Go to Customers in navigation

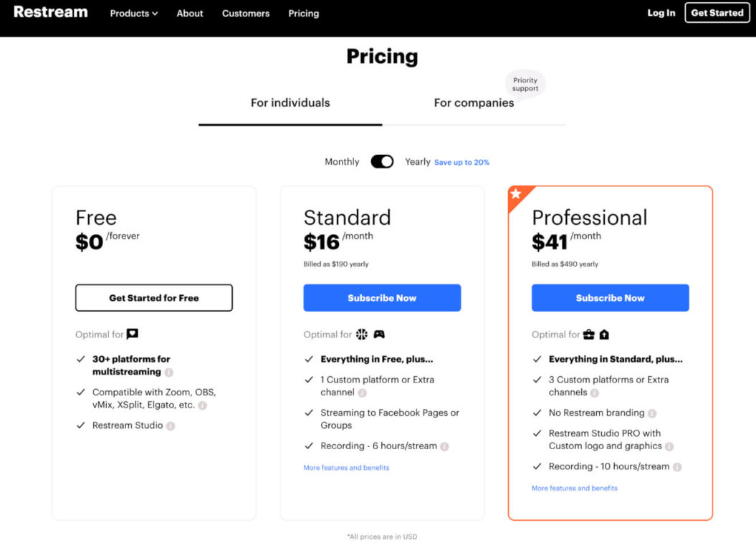[x=245, y=14]
